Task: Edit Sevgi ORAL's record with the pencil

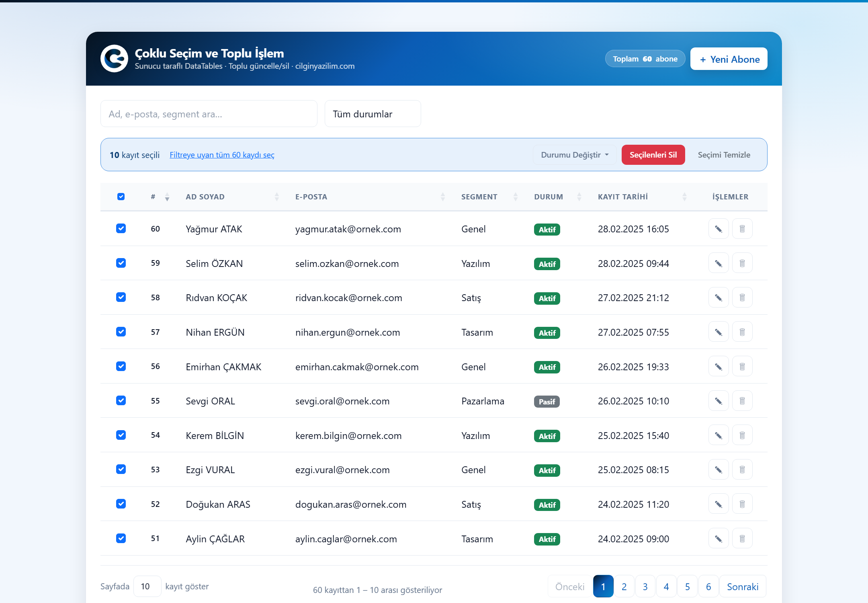Action: coord(719,401)
